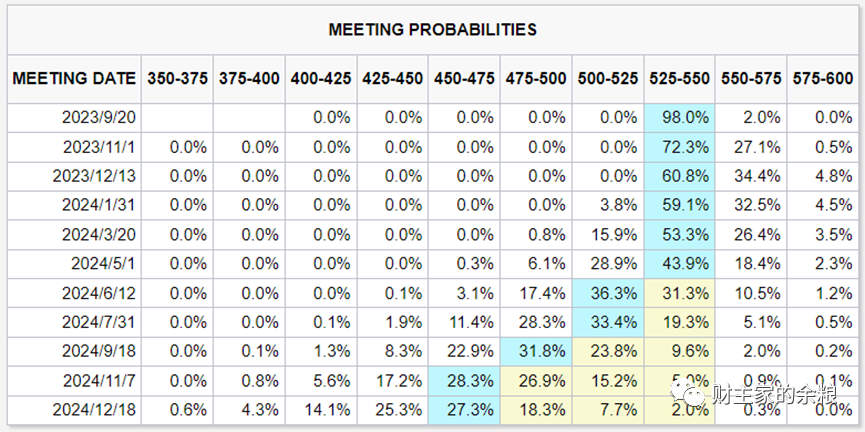Select the 525-550 column header
Screen dimensions: 865x432
[x=679, y=78]
